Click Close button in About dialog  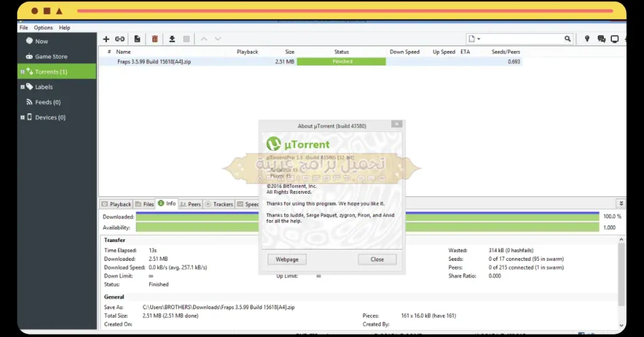coord(377,260)
